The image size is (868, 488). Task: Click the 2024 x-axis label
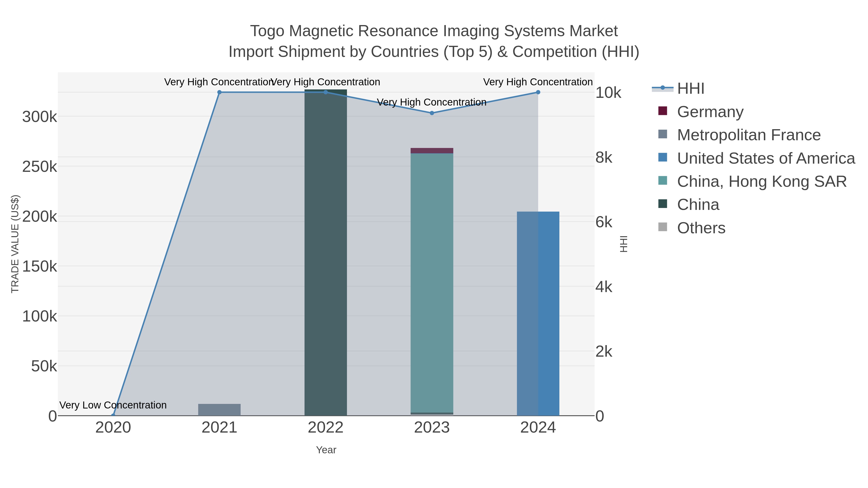coord(538,428)
